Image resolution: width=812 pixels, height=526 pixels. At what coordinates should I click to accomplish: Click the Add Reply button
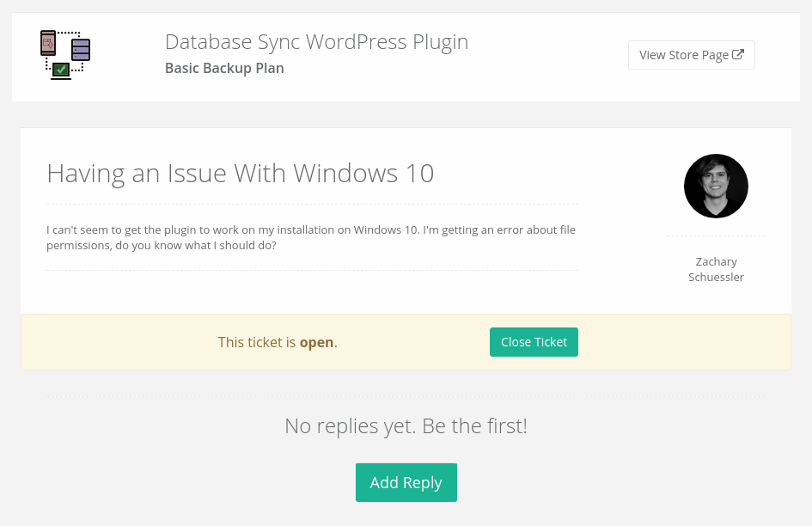tap(406, 482)
